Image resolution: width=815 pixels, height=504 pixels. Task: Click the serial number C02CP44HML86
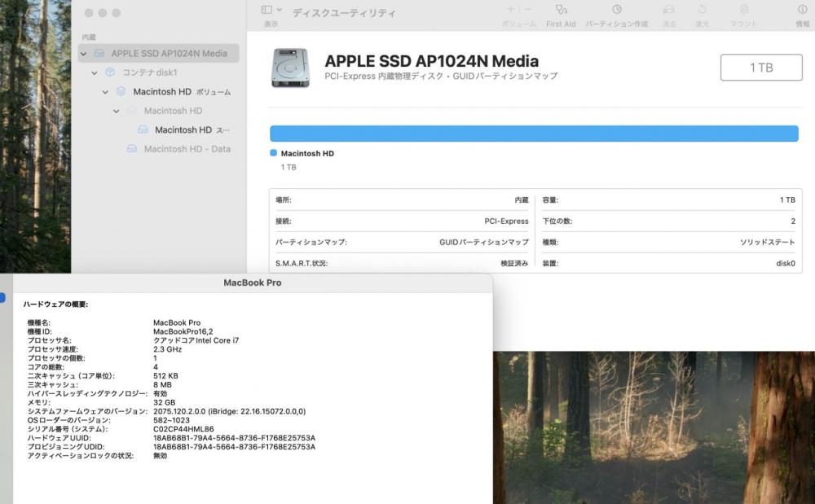[x=183, y=429]
